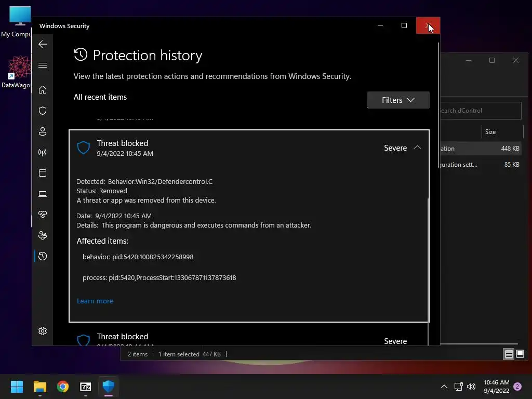Open the Filters dropdown
The image size is (532, 399).
398,100
